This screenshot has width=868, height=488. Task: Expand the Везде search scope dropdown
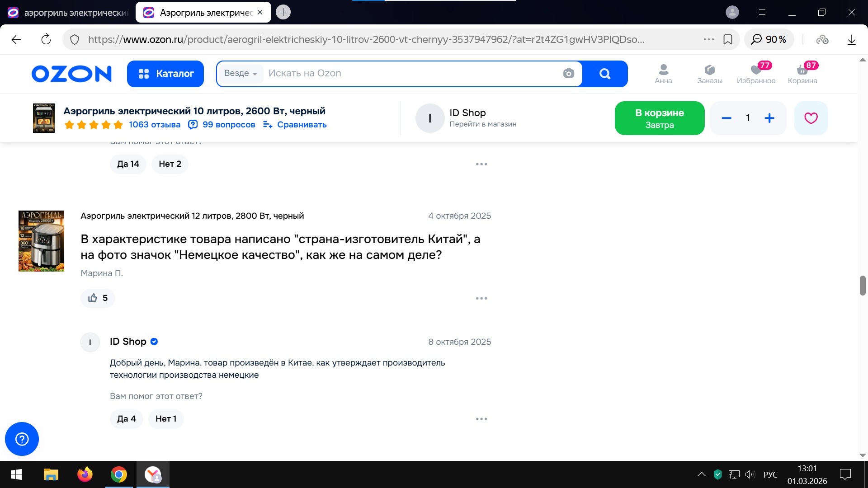pos(241,73)
